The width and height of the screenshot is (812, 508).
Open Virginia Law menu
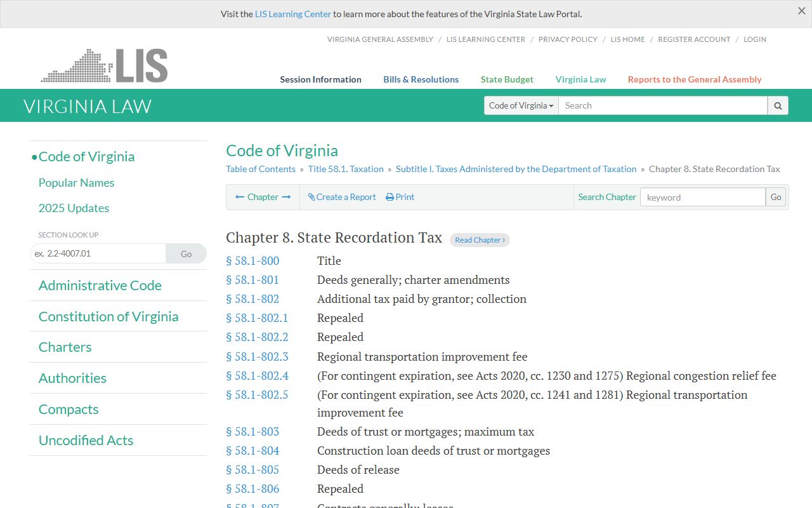click(x=580, y=79)
